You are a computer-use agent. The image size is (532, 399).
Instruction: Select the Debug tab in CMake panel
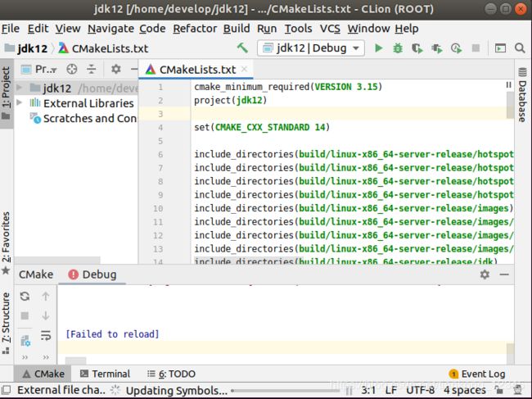[92, 274]
